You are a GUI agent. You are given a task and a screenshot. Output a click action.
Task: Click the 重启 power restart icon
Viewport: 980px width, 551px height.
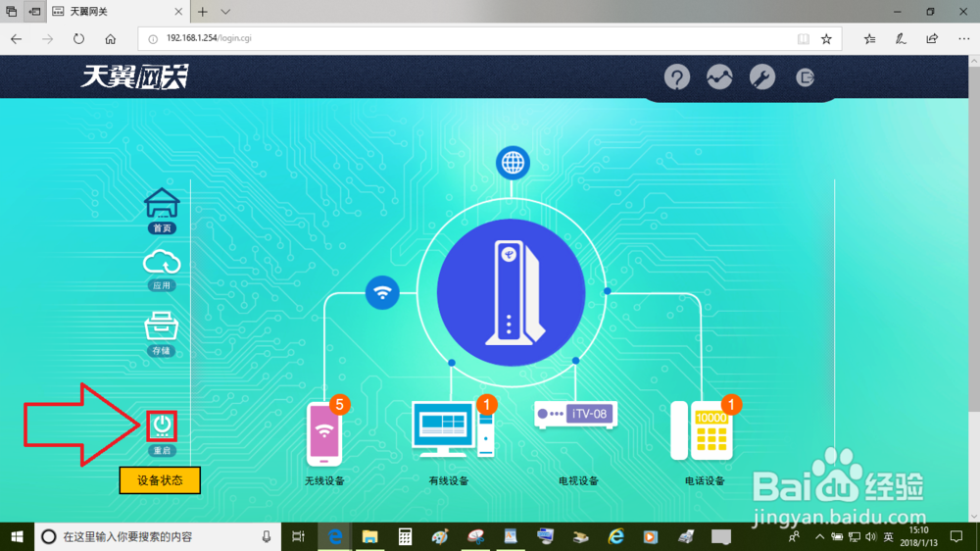tap(162, 426)
